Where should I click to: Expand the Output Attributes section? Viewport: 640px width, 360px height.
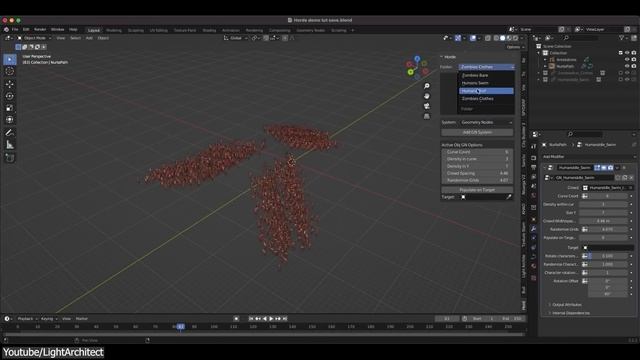coord(567,304)
